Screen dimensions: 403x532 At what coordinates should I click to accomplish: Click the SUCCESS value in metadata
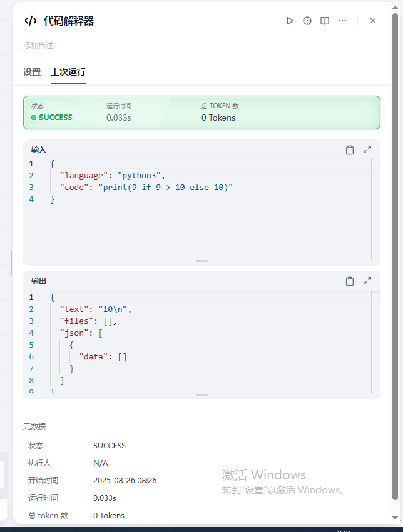tap(110, 446)
